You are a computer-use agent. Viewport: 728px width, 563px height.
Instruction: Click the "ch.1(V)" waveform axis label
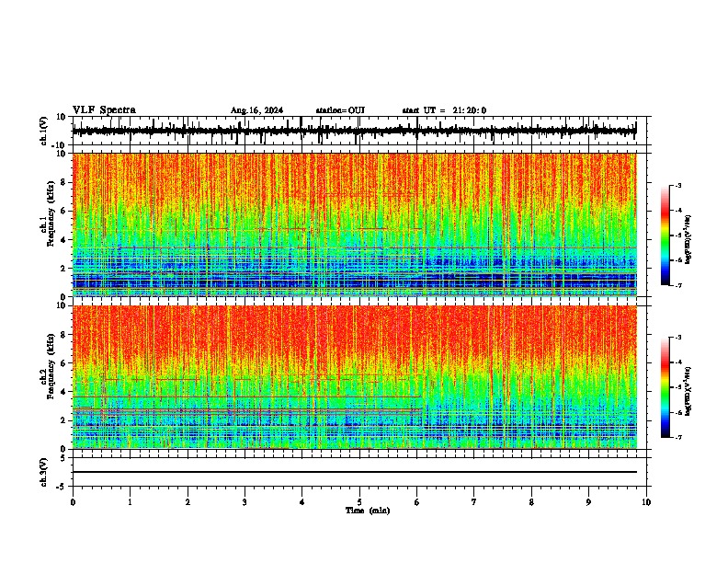(44, 131)
